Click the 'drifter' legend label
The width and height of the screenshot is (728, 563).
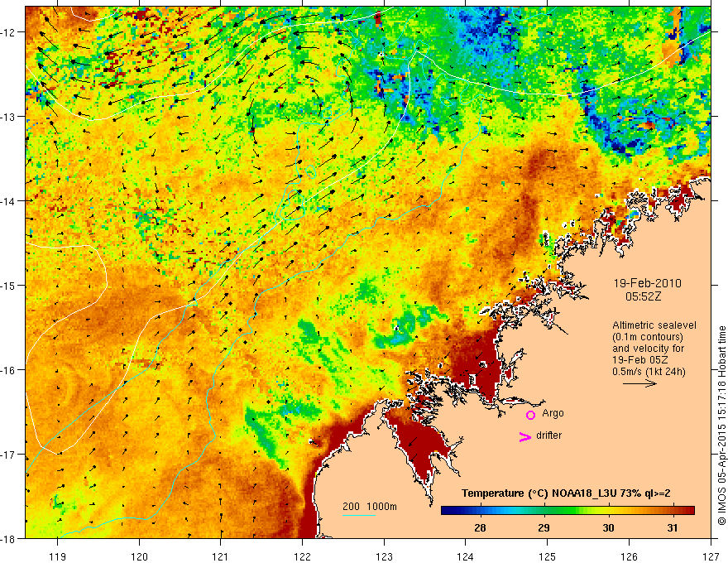click(x=548, y=435)
